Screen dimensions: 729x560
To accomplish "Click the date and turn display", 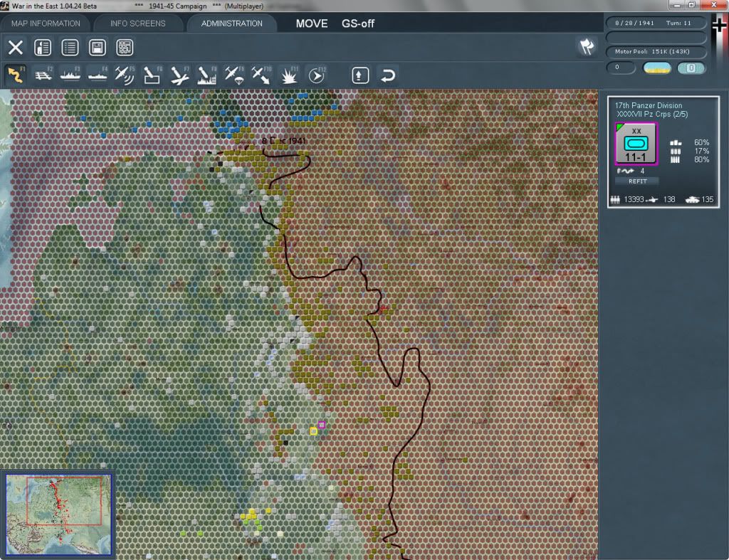I will click(656, 23).
